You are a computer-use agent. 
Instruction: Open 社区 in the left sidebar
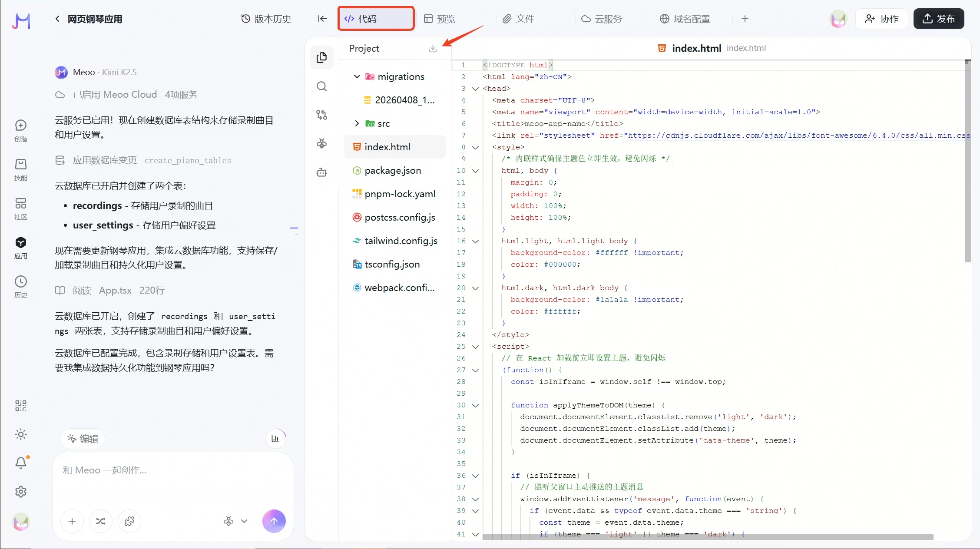(21, 208)
